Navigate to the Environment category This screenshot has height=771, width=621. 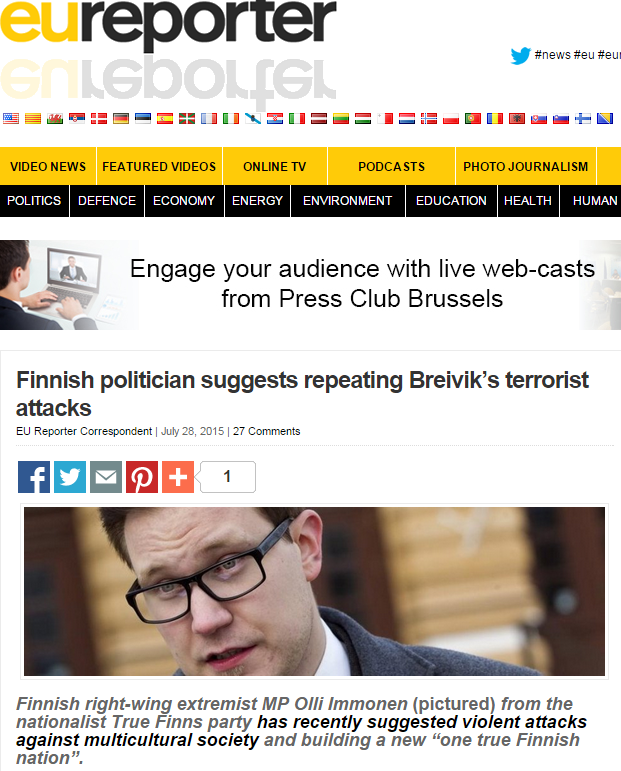(348, 201)
